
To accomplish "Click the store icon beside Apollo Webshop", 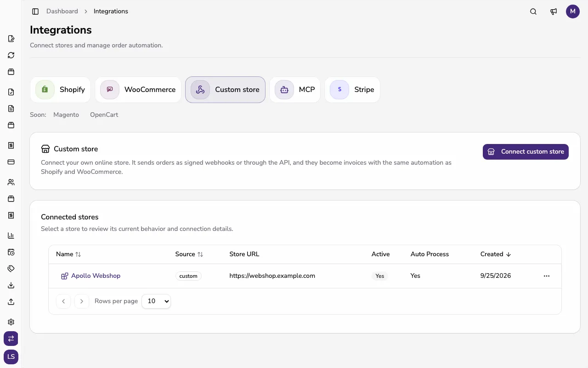I will coord(65,276).
